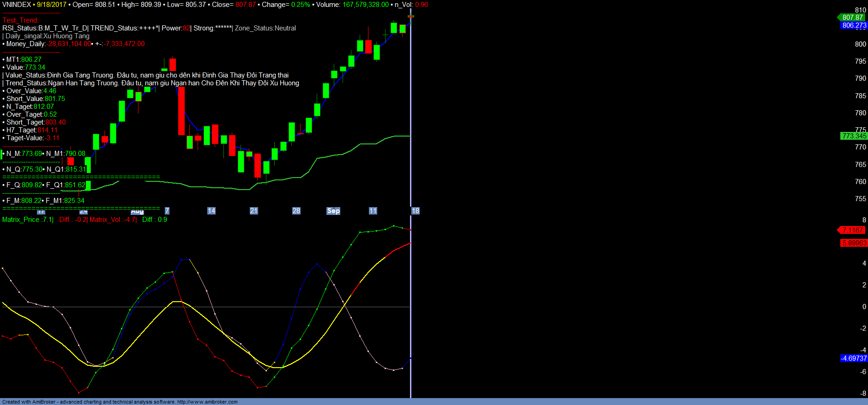Click the red 7.1167 indicator tag

pos(852,230)
